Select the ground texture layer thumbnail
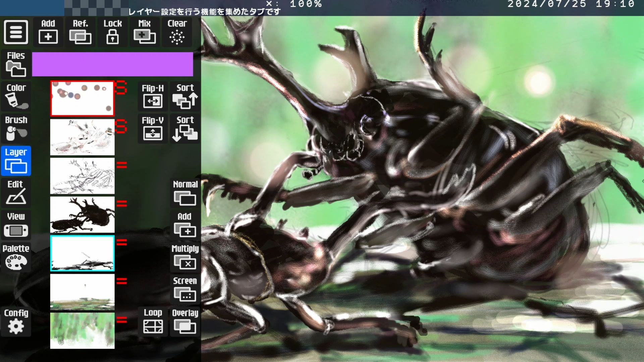This screenshot has width=644, height=362. (x=82, y=292)
